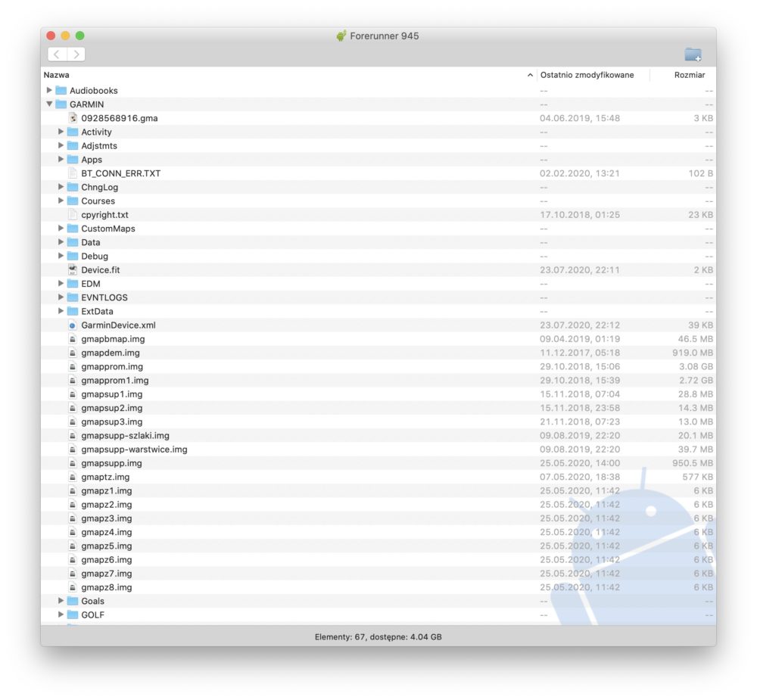
Task: Click the 950.5 MB size value
Action: pos(693,463)
